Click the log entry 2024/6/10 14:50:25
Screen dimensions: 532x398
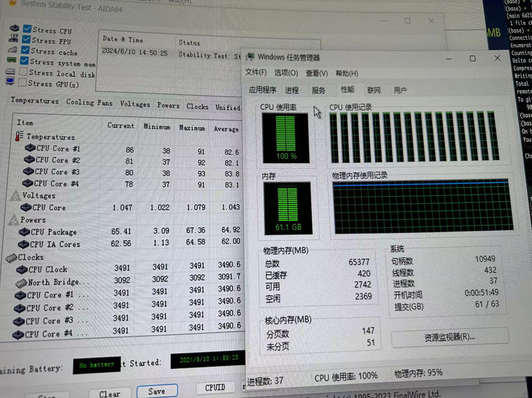point(135,52)
